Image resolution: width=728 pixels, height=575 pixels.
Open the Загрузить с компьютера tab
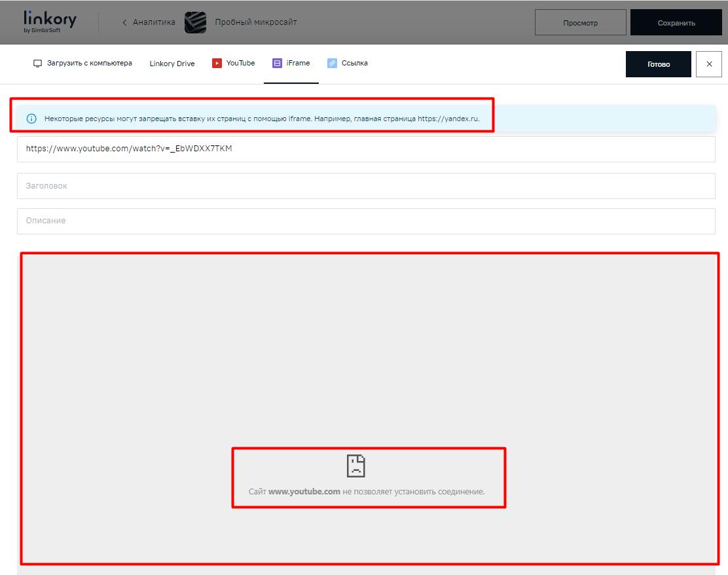82,64
